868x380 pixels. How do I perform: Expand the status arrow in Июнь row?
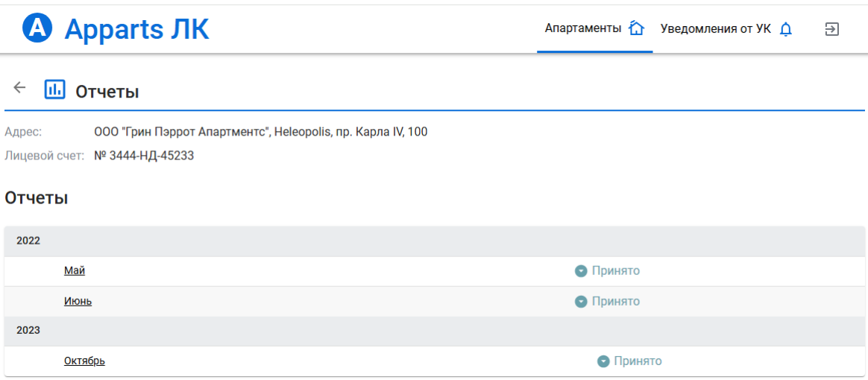582,302
